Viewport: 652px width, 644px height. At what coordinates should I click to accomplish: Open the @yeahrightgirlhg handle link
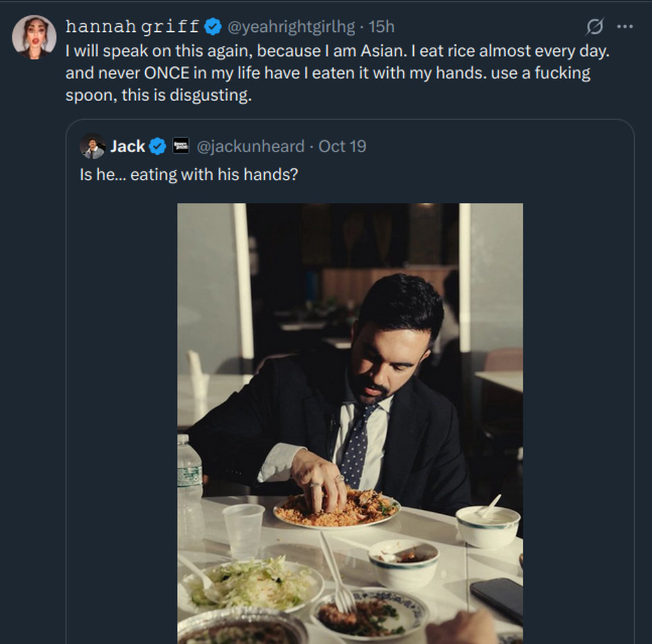click(291, 27)
